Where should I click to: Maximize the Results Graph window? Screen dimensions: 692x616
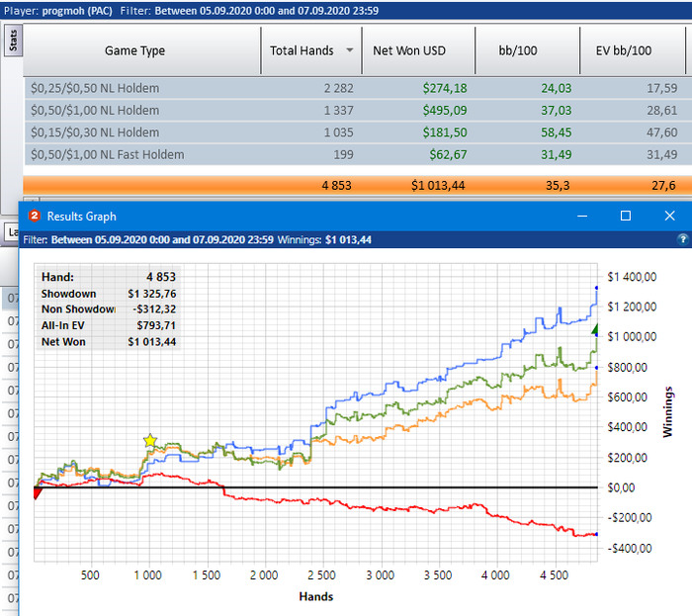626,216
